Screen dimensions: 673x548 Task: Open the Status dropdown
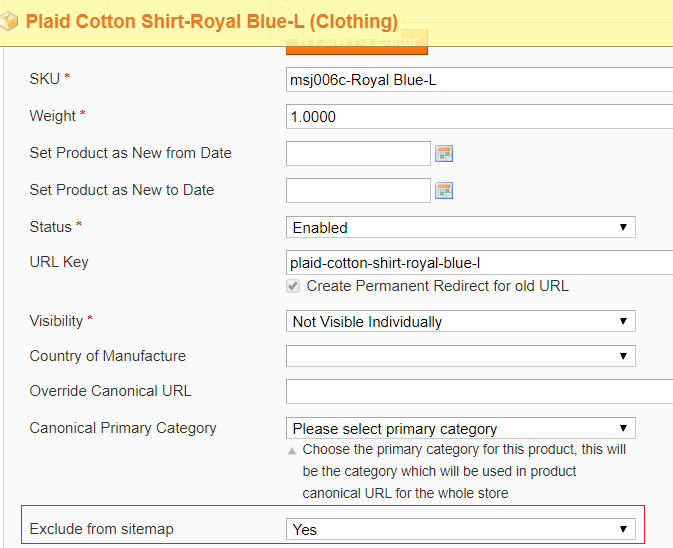click(x=460, y=228)
